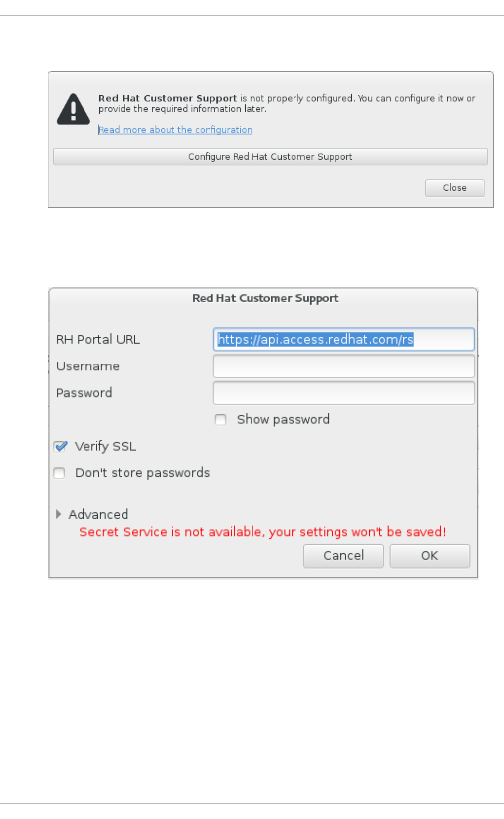Click the Red Hat Customer Support dialog title
Image resolution: width=504 pixels, height=819 pixels.
point(265,298)
